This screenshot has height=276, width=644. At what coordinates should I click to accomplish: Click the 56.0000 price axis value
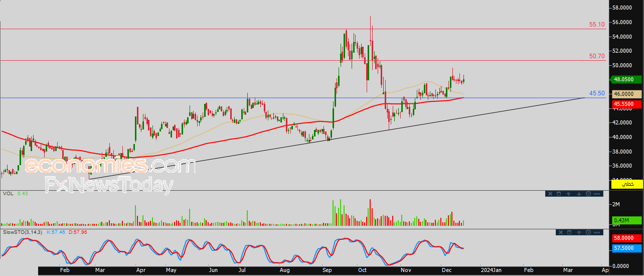(x=622, y=22)
